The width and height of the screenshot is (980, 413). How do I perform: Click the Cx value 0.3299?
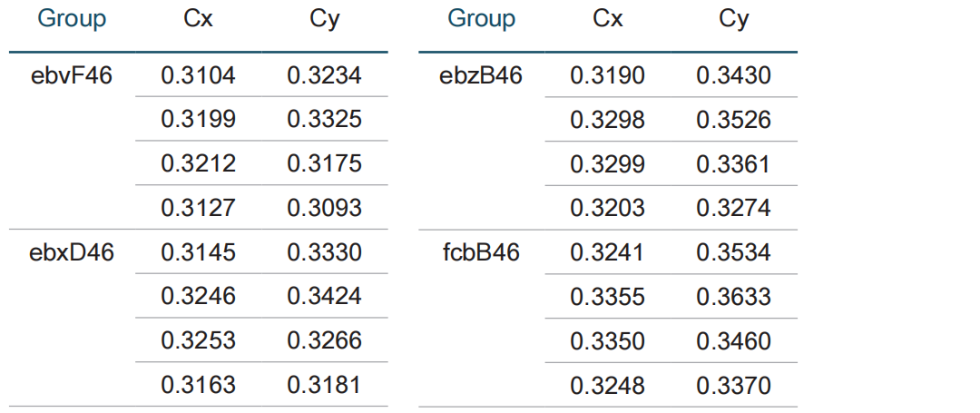pyautogui.click(x=607, y=164)
